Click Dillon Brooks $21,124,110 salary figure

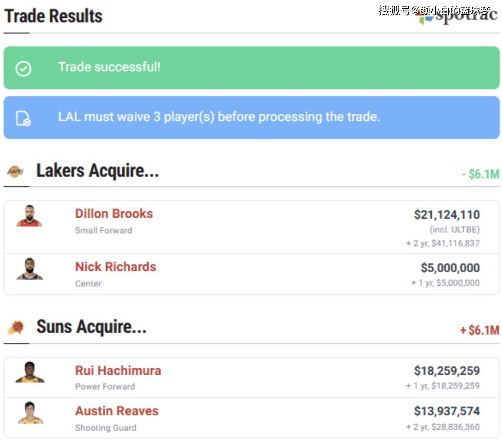[x=446, y=215]
